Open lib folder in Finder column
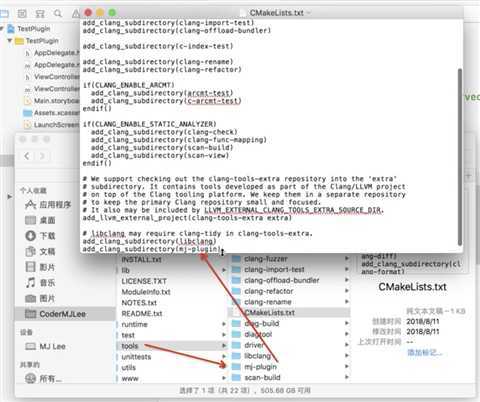The image size is (480, 402). (126, 270)
